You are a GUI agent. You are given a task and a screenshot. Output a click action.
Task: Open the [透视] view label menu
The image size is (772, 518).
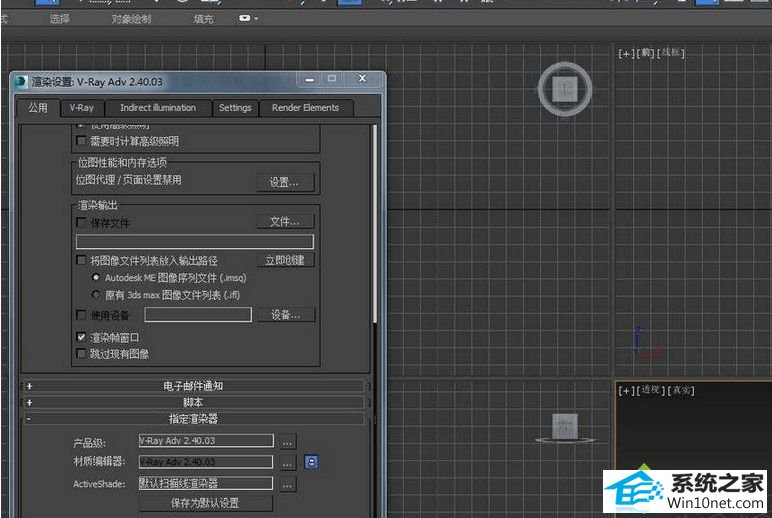(652, 390)
